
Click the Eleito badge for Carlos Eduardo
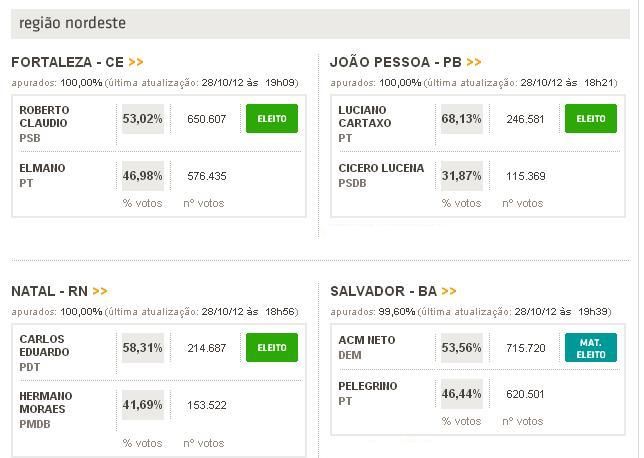(x=272, y=347)
